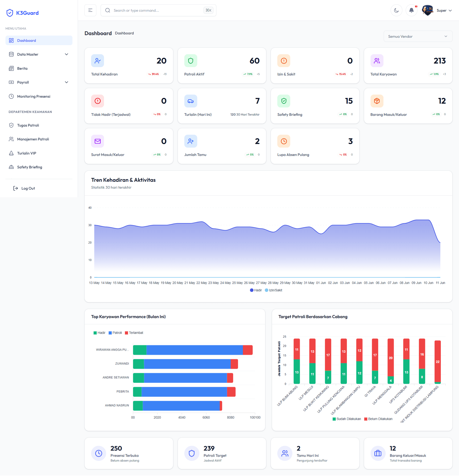This screenshot has height=476, width=459.
Task: Click the Total Kehadiran value 20
Action: (x=161, y=61)
